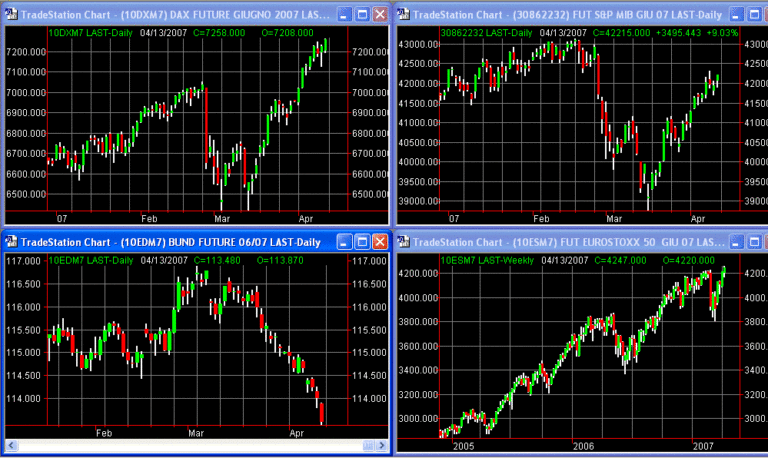The image size is (768, 458).
Task: Maximize the DAX Future chart window
Action: click(362, 14)
